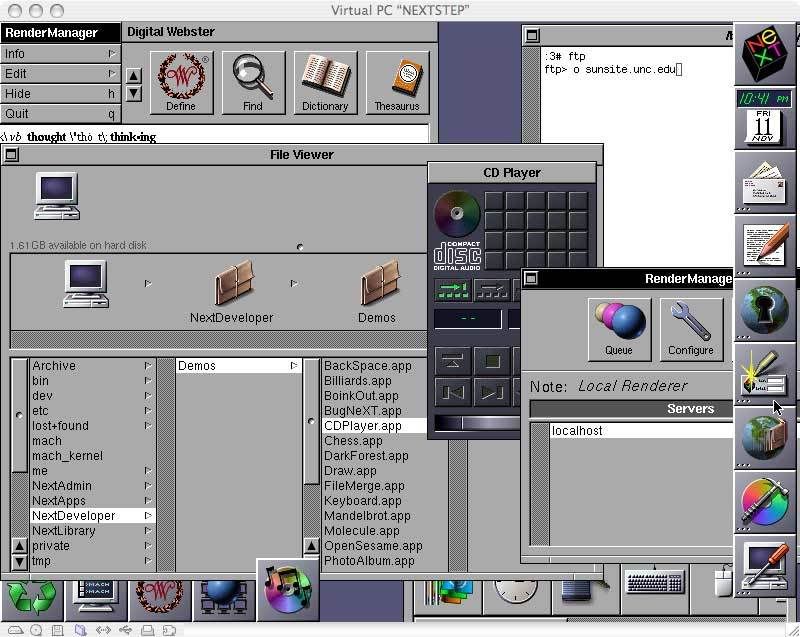Toggle the CD Player green sequential play mode
This screenshot has height=637, width=800.
453,290
